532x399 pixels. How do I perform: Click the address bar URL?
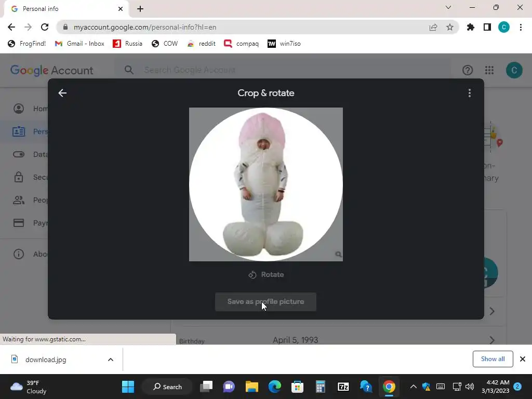click(145, 27)
